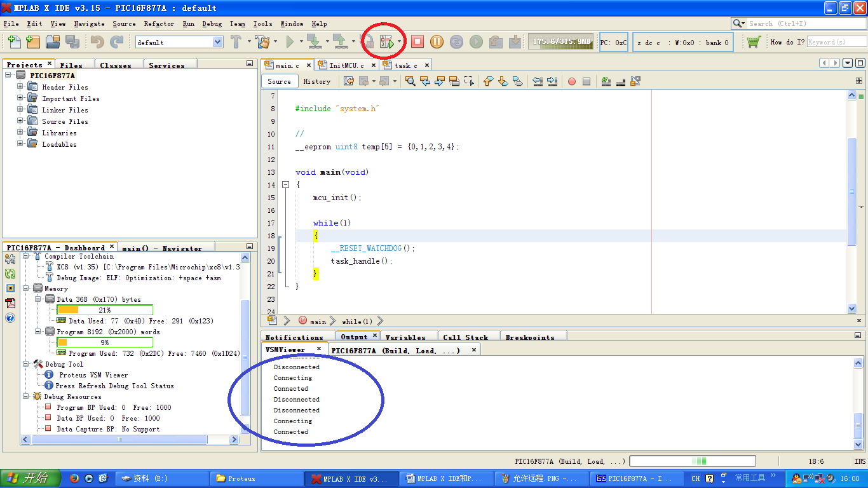The width and height of the screenshot is (868, 488).
Task: Open the Debug menu
Action: point(212,24)
